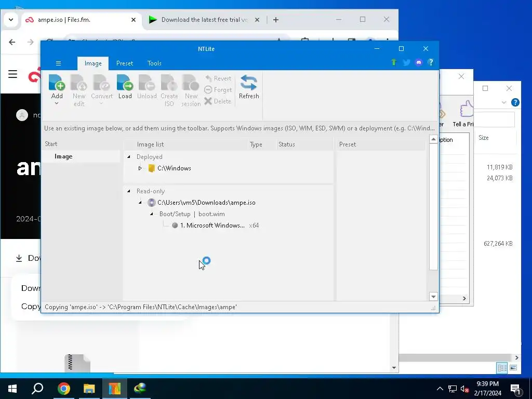Click the Convert toolbar icon
The image size is (532, 399).
point(101,83)
